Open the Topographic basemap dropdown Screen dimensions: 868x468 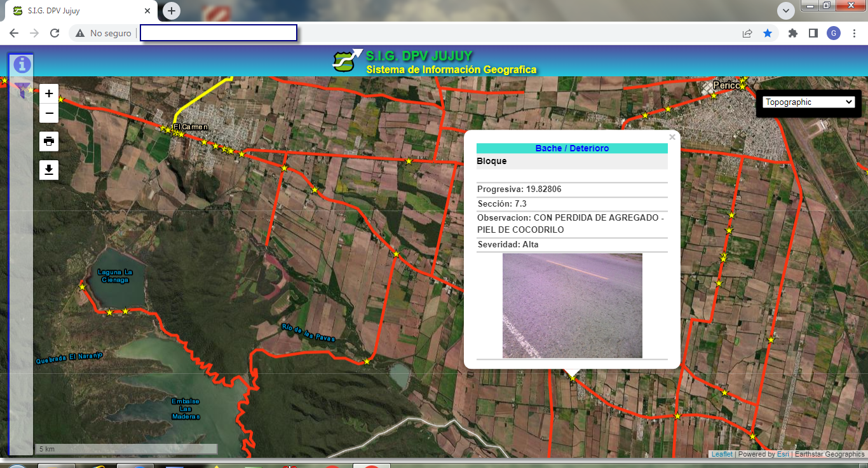pyautogui.click(x=809, y=102)
